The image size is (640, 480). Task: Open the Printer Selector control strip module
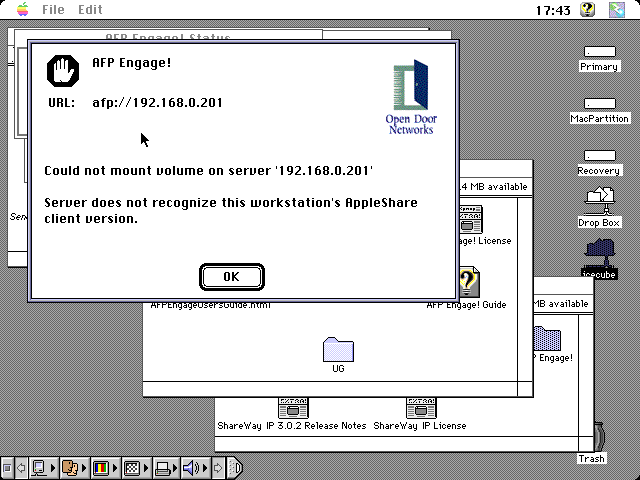click(x=166, y=468)
